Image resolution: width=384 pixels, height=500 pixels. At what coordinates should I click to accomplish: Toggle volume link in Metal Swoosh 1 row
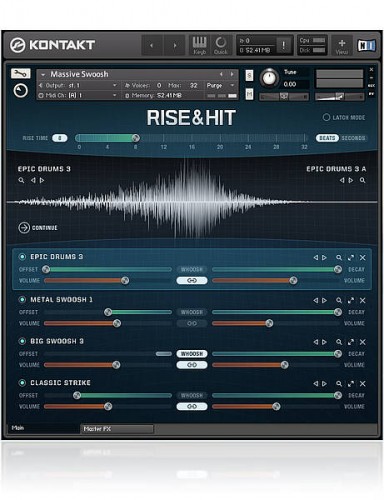click(x=192, y=323)
